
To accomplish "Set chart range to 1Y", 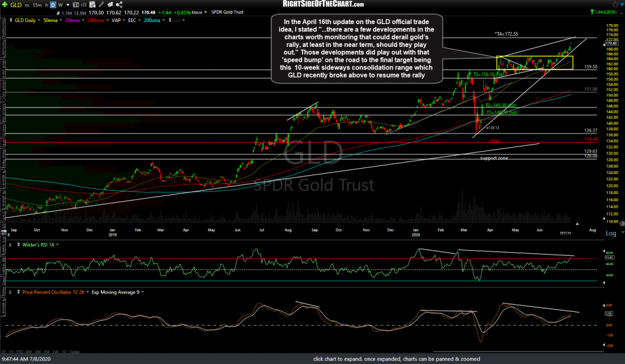I will (x=10, y=352).
